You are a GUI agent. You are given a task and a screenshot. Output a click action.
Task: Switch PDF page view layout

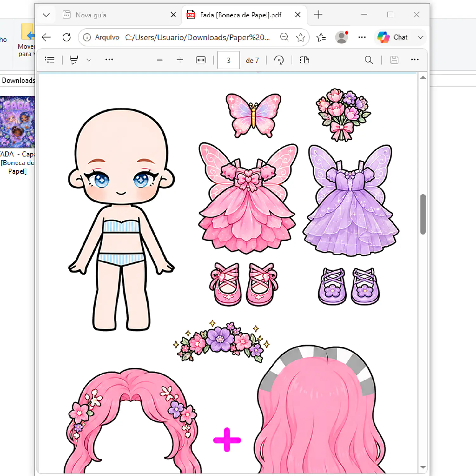tap(304, 60)
